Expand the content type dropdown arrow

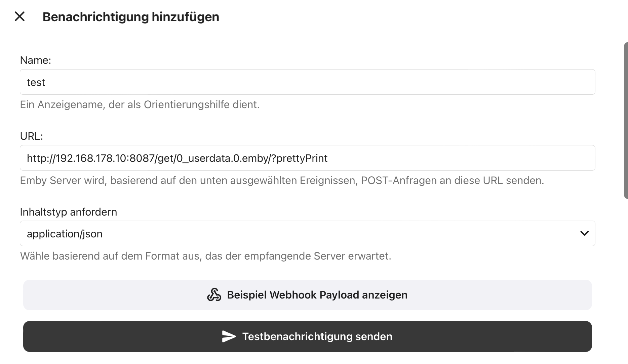584,233
